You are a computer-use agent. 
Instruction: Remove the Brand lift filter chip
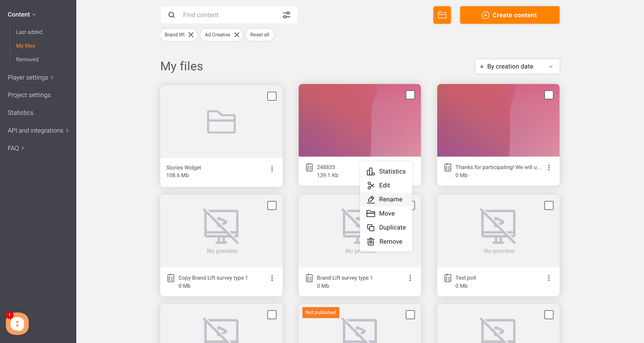tap(191, 35)
